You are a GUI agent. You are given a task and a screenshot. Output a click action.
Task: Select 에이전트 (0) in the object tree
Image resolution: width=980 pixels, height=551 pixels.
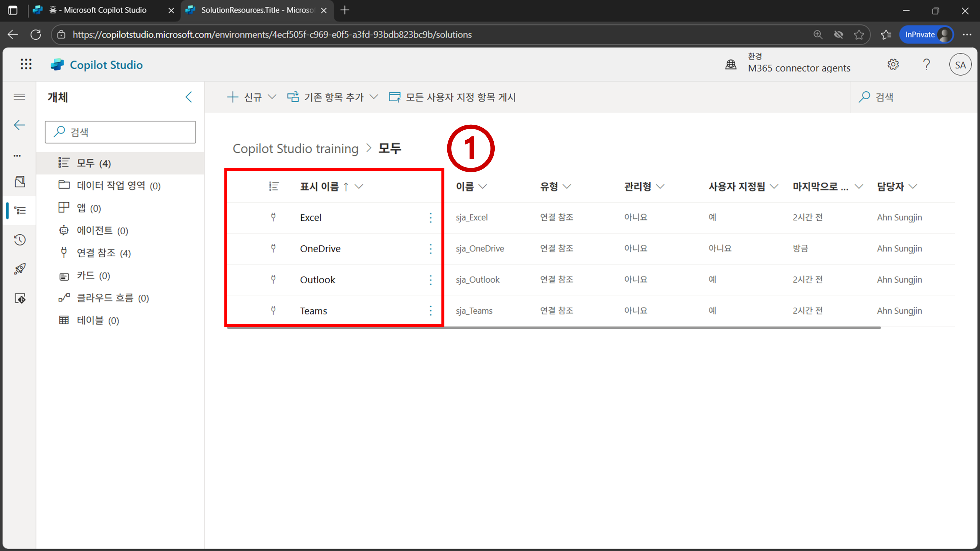click(102, 230)
